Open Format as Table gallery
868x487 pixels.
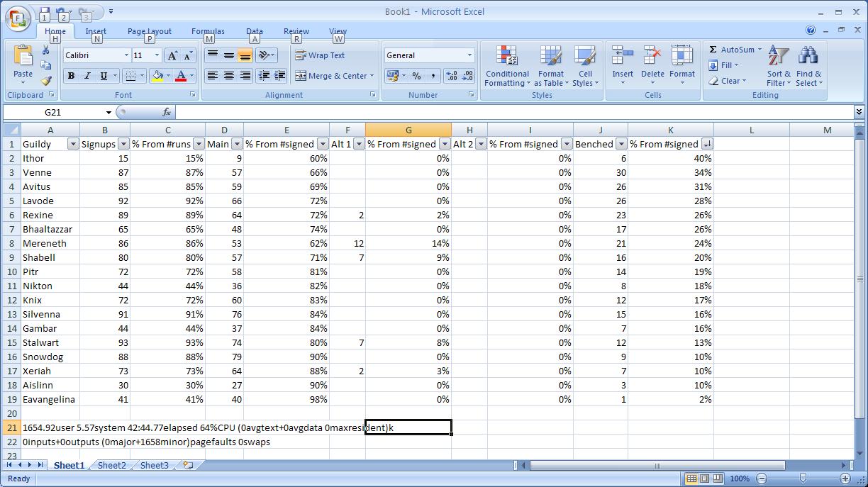point(550,66)
